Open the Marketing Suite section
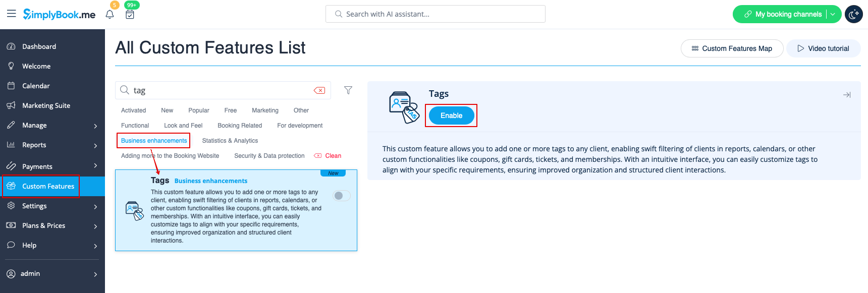This screenshot has width=868, height=293. point(45,105)
